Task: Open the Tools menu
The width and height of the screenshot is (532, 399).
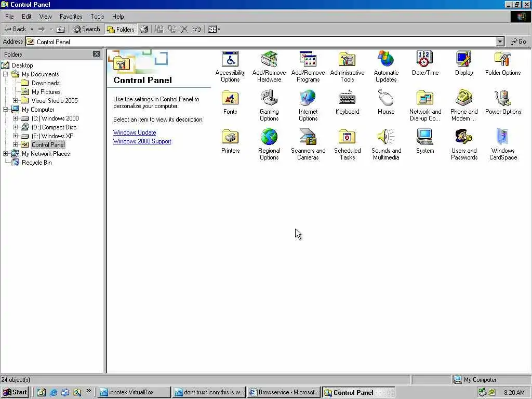Action: [x=97, y=16]
